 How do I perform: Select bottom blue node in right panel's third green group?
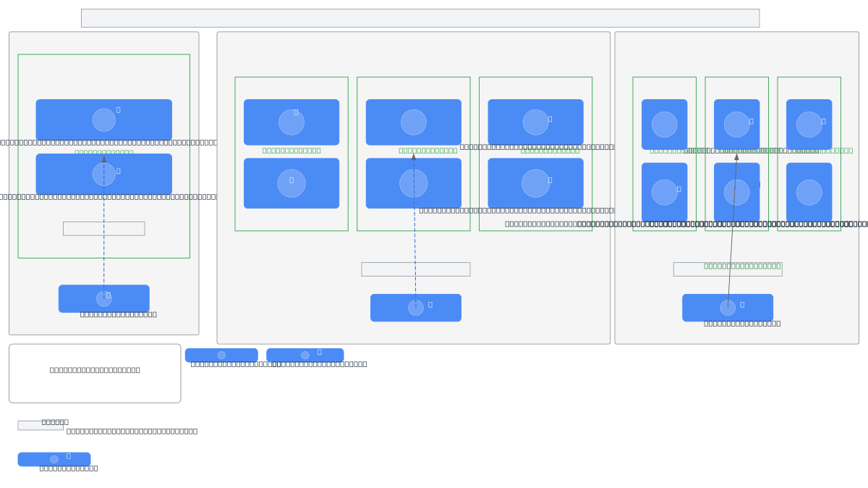(809, 193)
